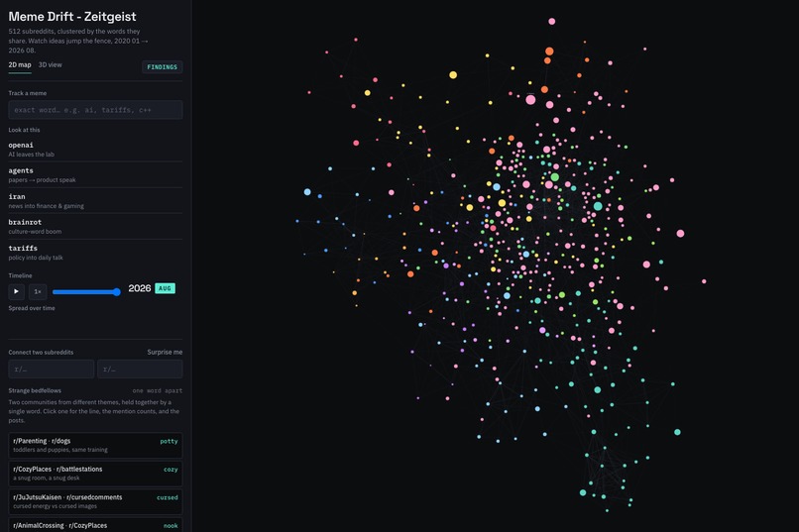The image size is (799, 532).
Task: Click the 'one word apart' label
Action: pos(157,390)
